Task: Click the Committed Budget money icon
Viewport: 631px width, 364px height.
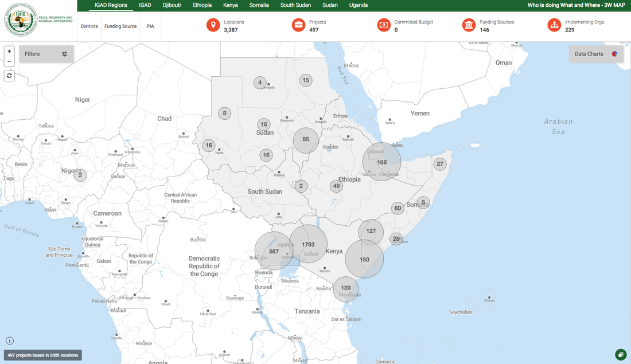Action: tap(384, 25)
